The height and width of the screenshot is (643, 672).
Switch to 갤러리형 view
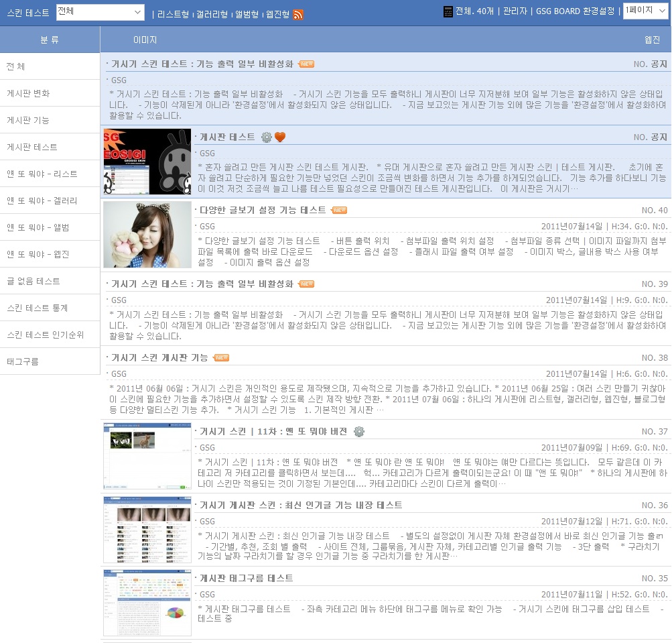pyautogui.click(x=212, y=14)
